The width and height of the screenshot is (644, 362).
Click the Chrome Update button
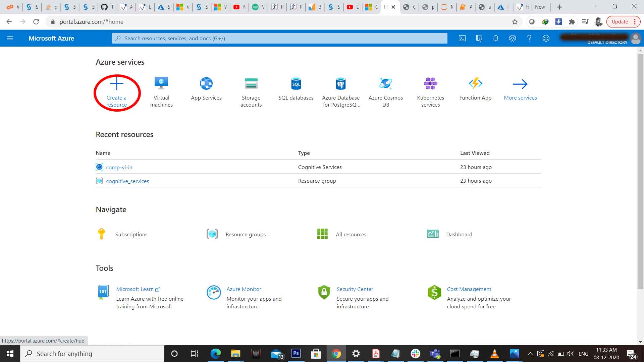(623, 22)
